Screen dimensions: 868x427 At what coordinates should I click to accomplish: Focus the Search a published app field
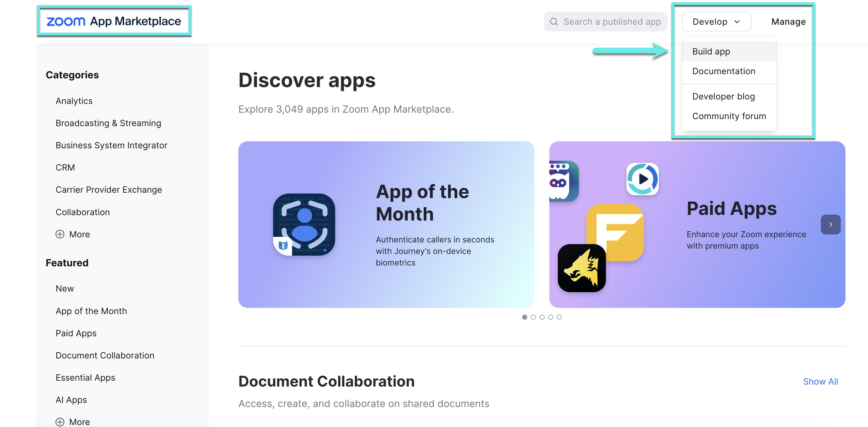(x=612, y=22)
